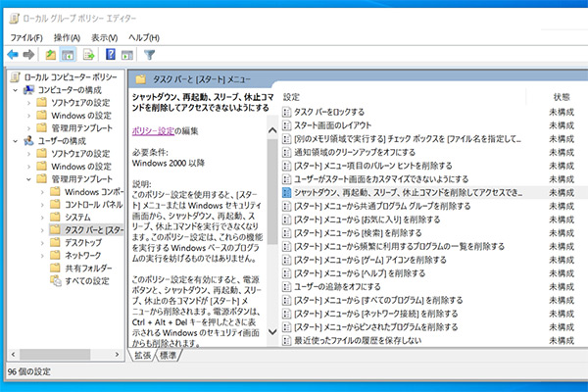Expand the コントロール パネル folder node
588x392 pixels.
click(x=41, y=203)
